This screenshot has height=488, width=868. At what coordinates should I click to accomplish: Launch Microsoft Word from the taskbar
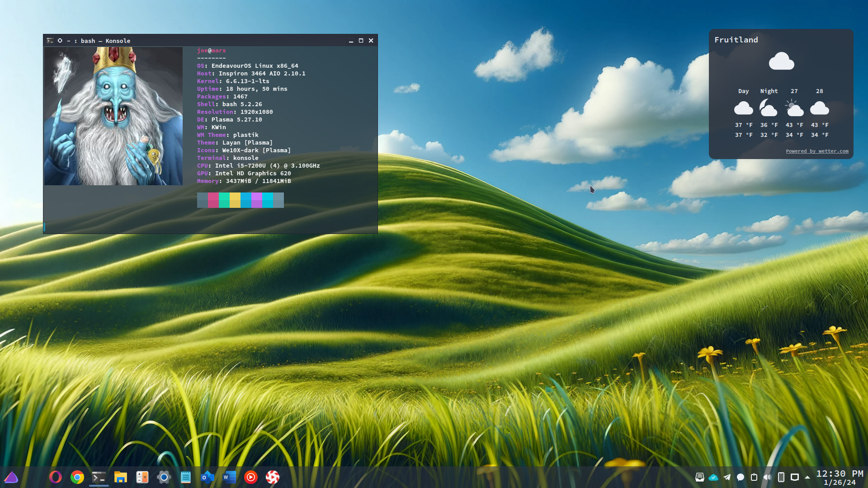coord(229,477)
